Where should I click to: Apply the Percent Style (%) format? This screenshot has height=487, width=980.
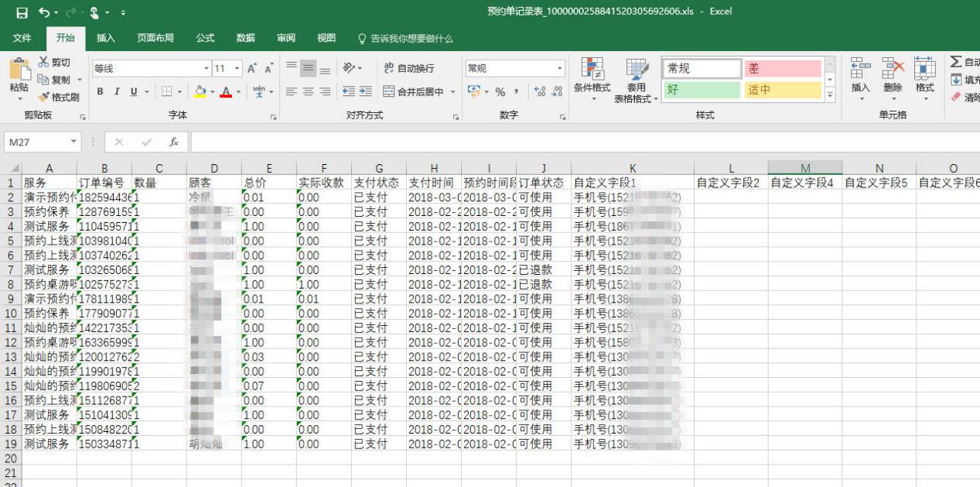coord(499,92)
